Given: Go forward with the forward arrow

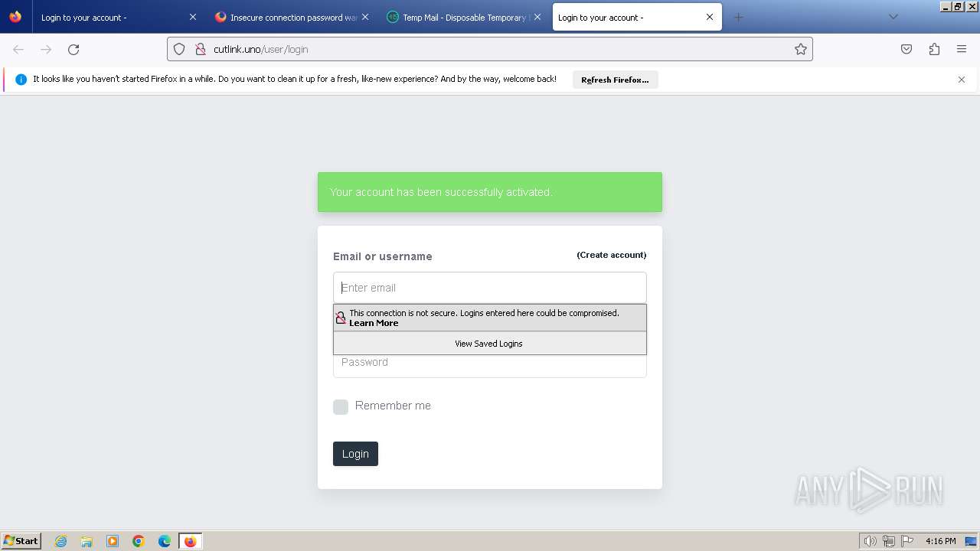Looking at the screenshot, I should coord(46,49).
